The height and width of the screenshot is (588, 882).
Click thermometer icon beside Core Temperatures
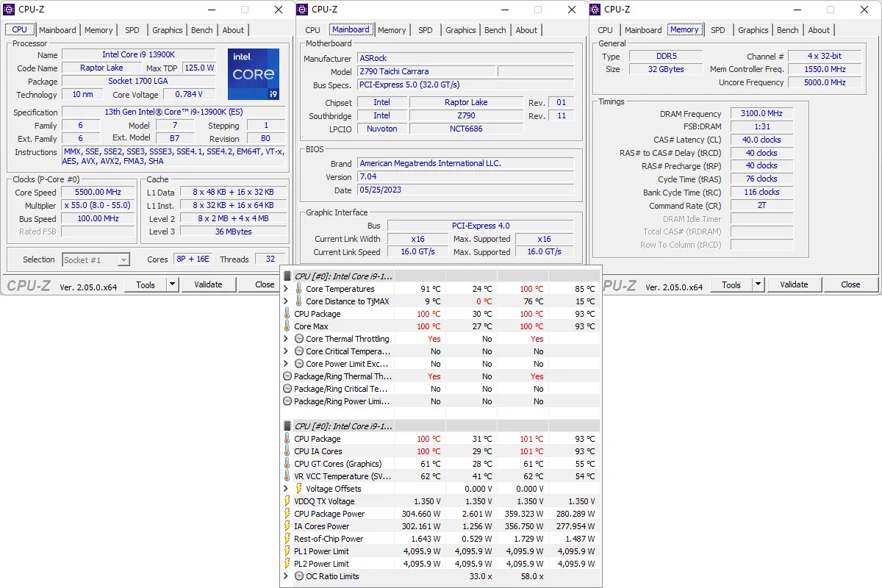[298, 289]
